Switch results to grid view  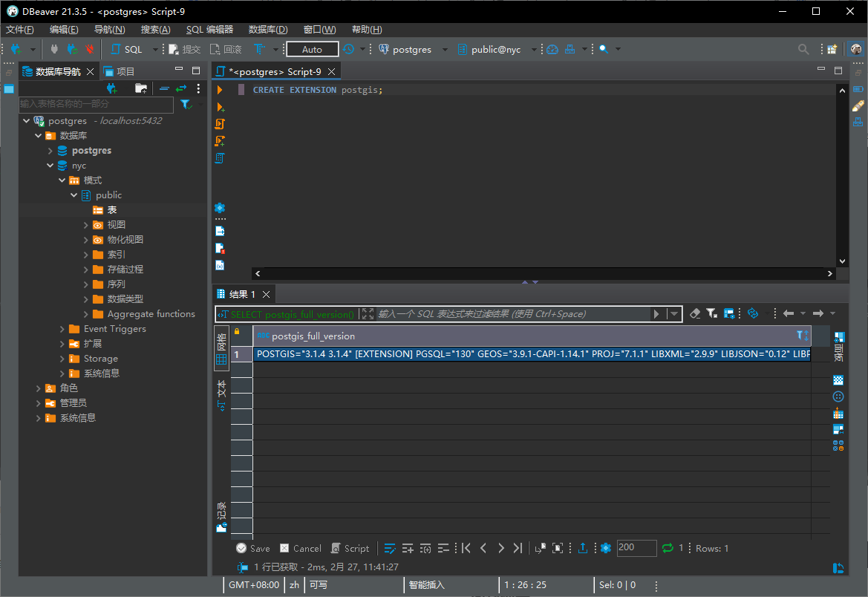[x=221, y=349]
